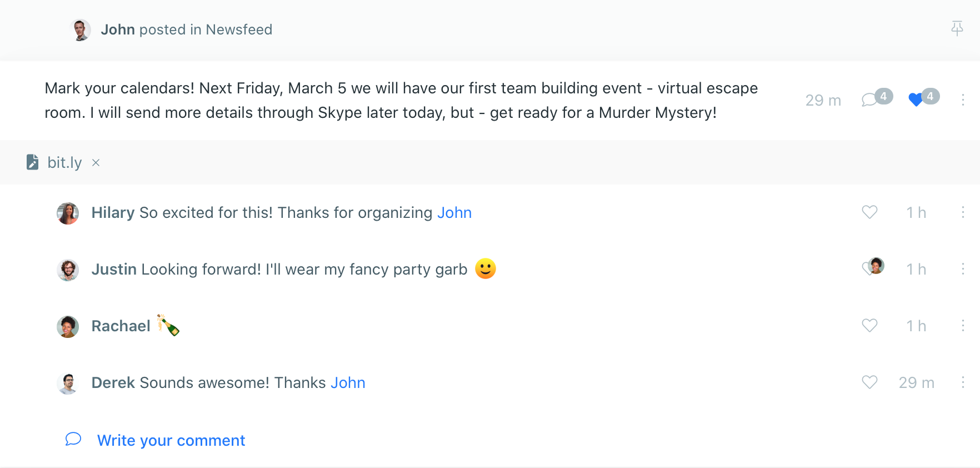This screenshot has height=468, width=980.
Task: Open John's profile avatar in post header
Action: pyautogui.click(x=80, y=29)
